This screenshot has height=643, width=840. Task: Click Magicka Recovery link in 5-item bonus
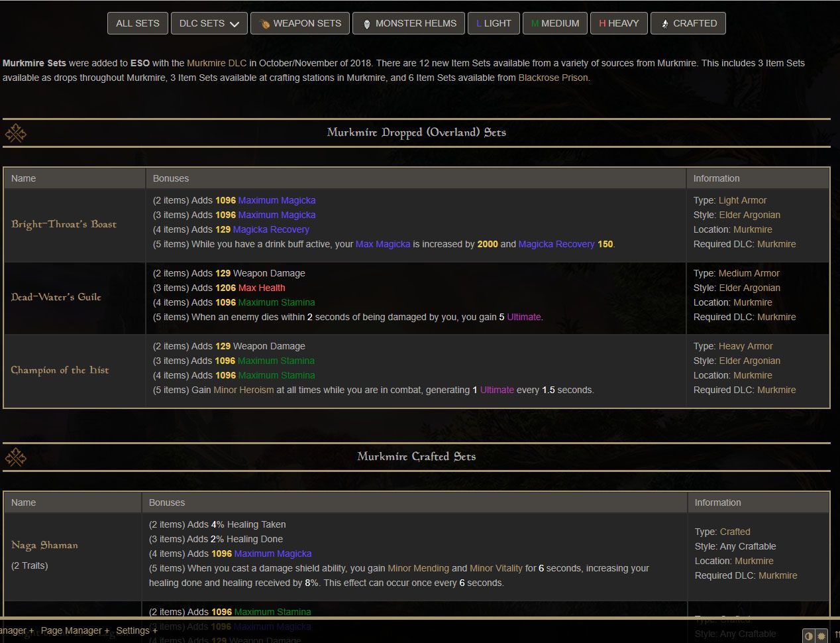pyautogui.click(x=556, y=244)
